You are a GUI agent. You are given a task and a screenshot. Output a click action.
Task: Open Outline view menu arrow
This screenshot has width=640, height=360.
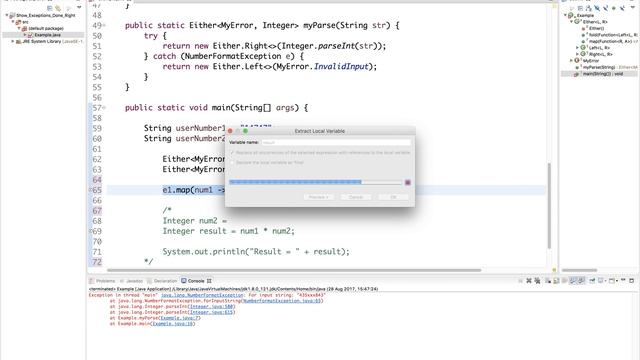click(x=633, y=7)
